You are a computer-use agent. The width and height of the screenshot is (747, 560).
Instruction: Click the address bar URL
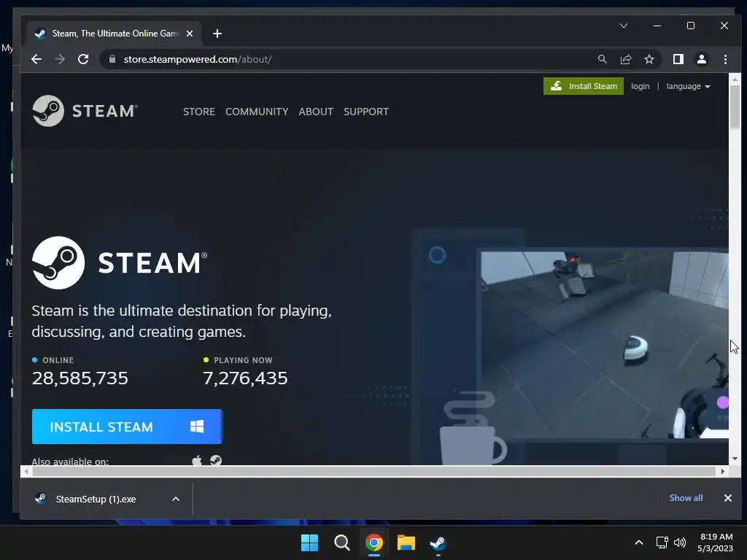[198, 59]
